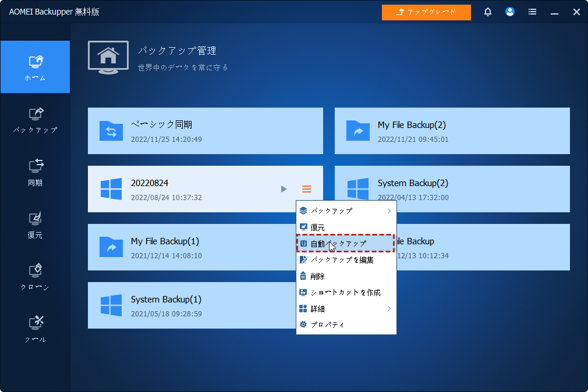The image size is (588, 392).
Task: Choose 削除 in the context menu
Action: coord(346,276)
